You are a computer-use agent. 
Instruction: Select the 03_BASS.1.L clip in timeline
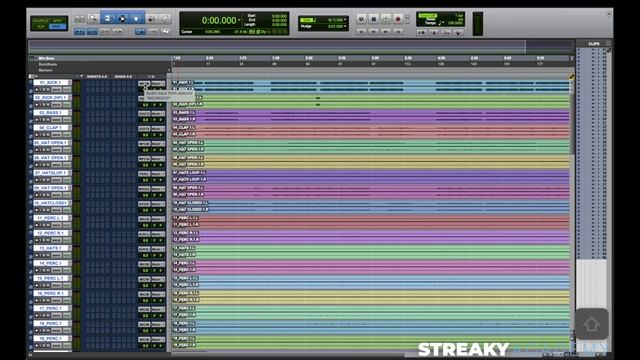[x=371, y=113]
